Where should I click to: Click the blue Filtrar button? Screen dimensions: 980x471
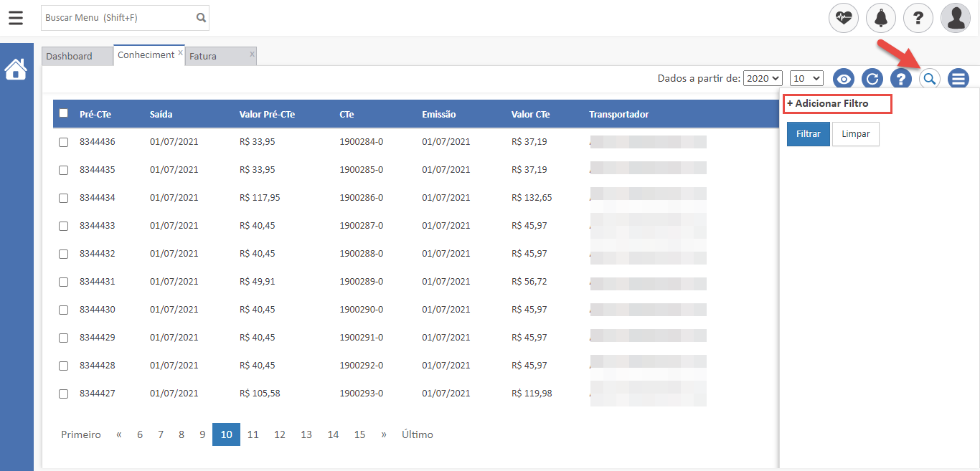pyautogui.click(x=809, y=134)
